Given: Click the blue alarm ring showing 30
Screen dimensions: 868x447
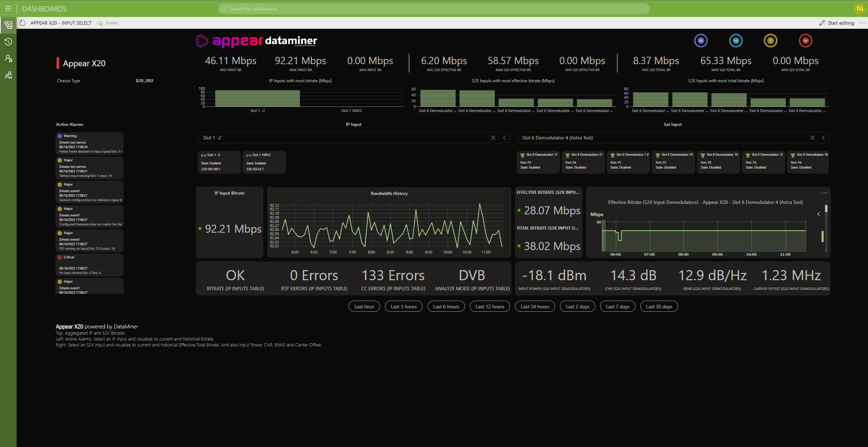Looking at the screenshot, I should pos(701,41).
